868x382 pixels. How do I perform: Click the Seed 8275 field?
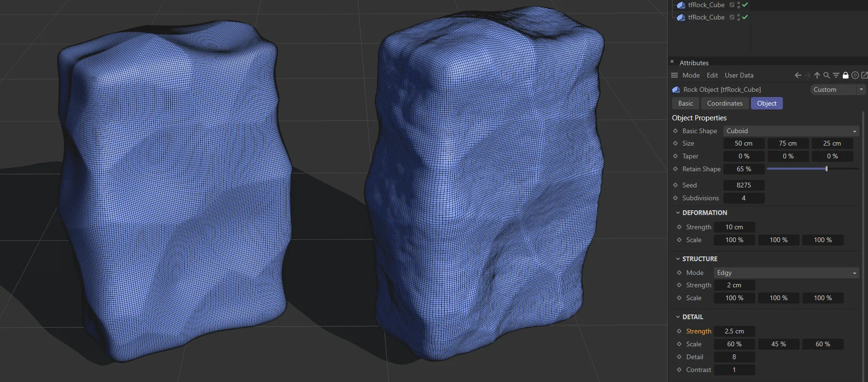click(743, 185)
